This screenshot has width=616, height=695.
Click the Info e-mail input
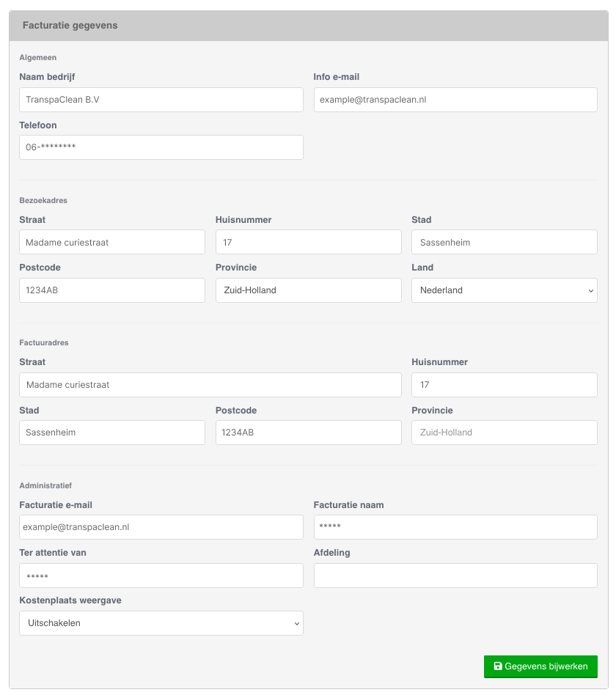tap(455, 100)
